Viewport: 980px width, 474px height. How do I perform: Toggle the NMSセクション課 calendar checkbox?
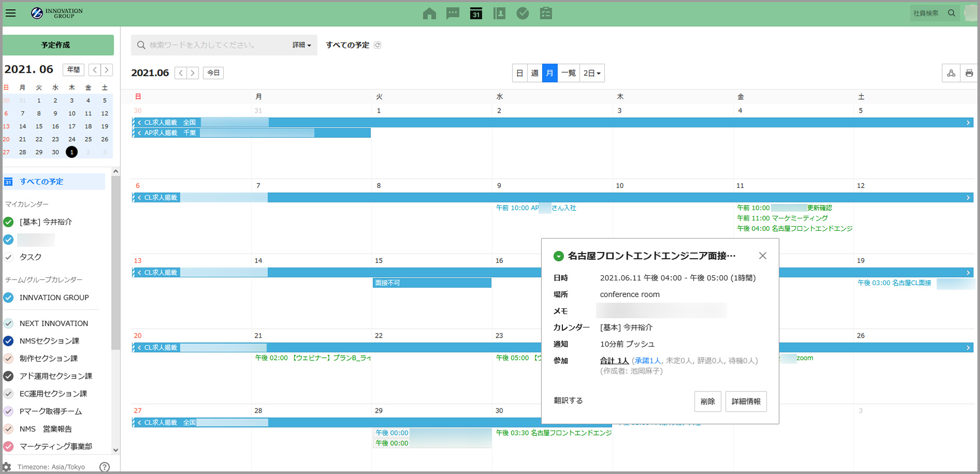pyautogui.click(x=8, y=341)
